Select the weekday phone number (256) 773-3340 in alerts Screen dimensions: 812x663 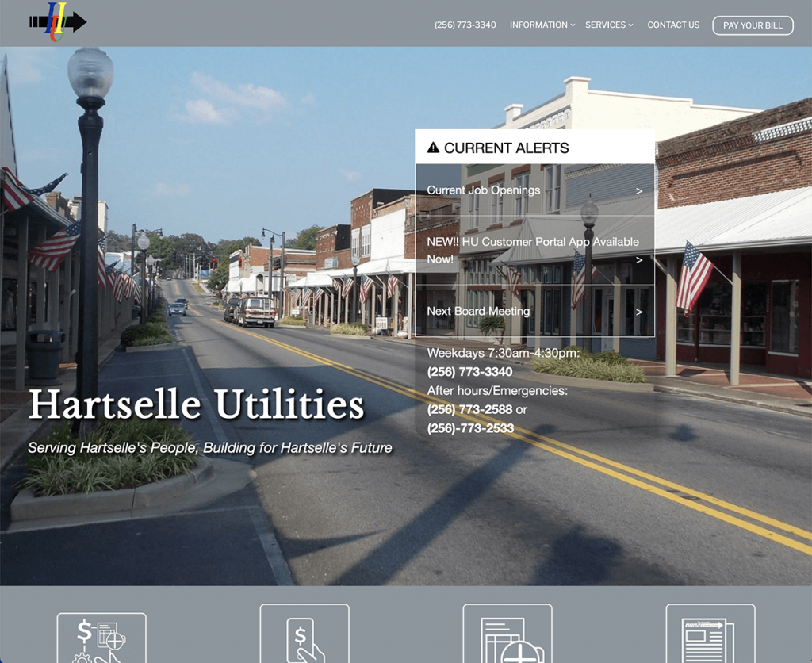coord(469,371)
